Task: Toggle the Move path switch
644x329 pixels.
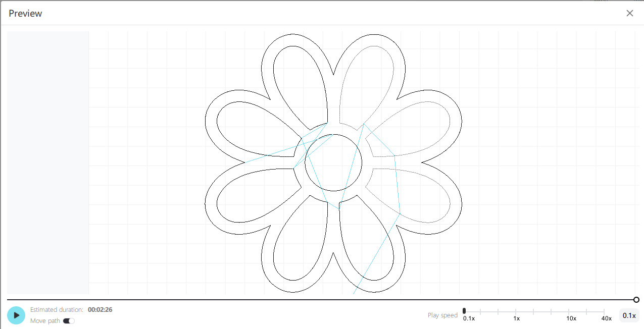Action: tap(69, 321)
